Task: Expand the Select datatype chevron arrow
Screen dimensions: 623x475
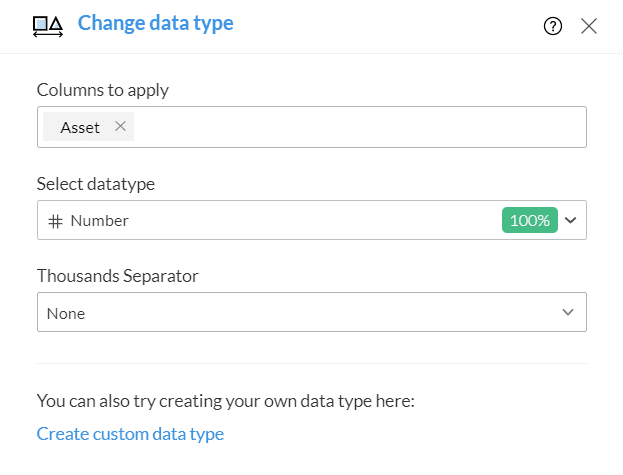Action: click(571, 221)
